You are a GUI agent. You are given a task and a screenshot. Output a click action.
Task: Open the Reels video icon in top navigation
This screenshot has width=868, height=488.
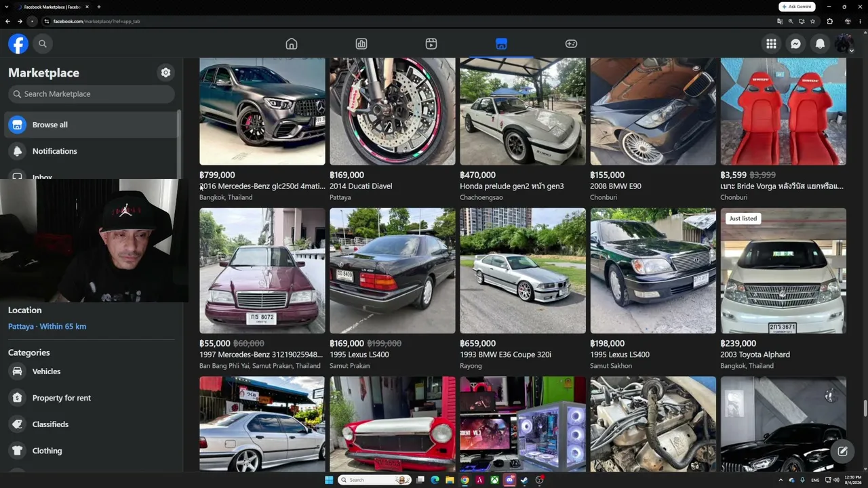431,44
